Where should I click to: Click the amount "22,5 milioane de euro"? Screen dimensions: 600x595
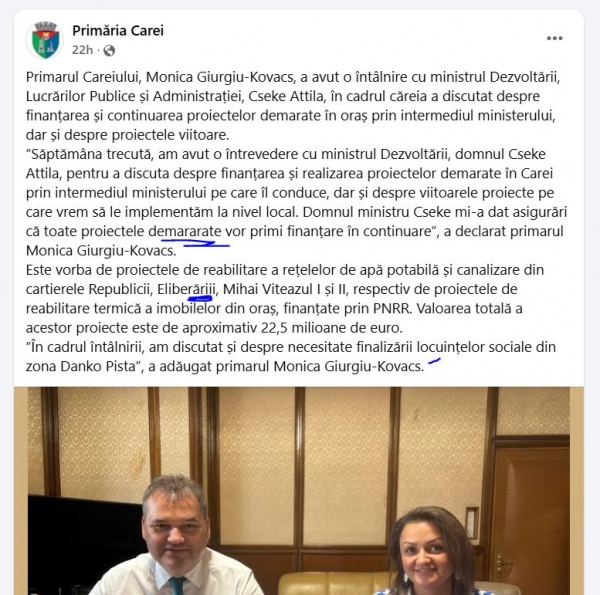point(330,328)
